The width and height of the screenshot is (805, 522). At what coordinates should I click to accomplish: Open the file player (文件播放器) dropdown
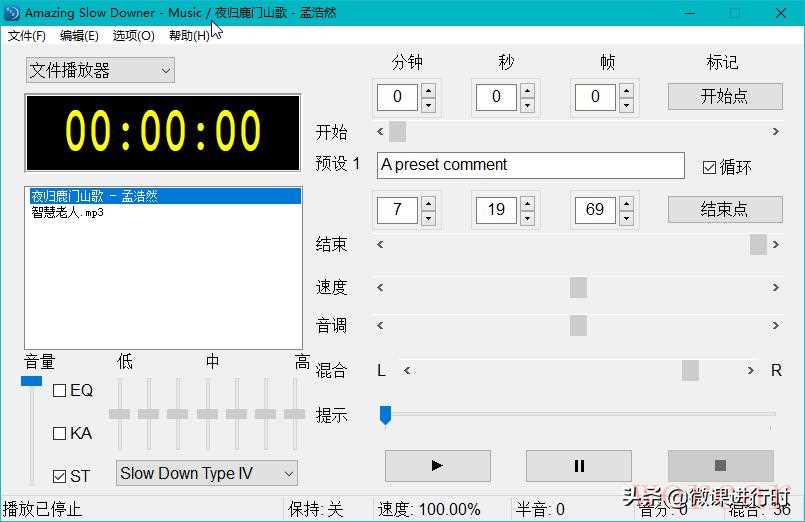tap(100, 70)
